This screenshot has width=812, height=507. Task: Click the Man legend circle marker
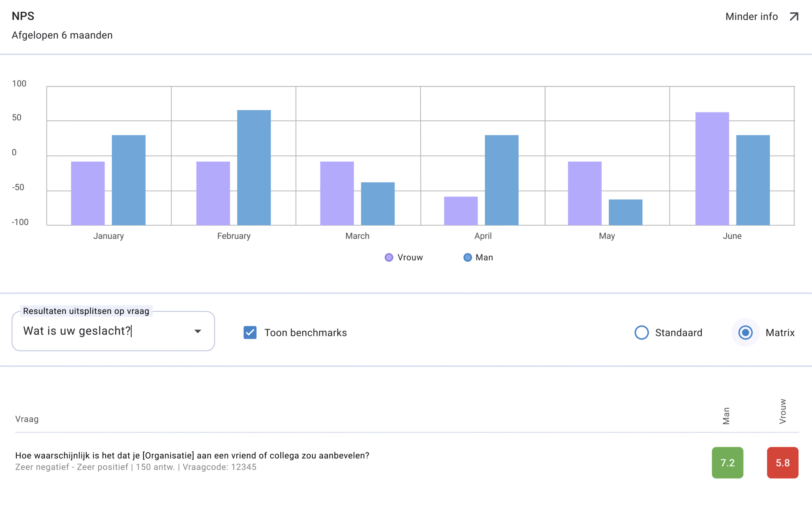[468, 258]
